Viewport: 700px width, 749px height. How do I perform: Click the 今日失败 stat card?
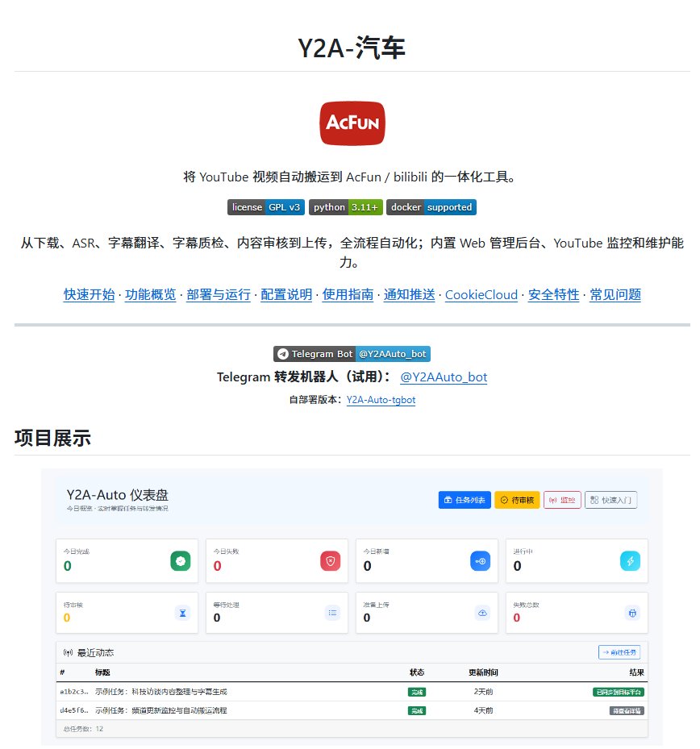tap(277, 561)
